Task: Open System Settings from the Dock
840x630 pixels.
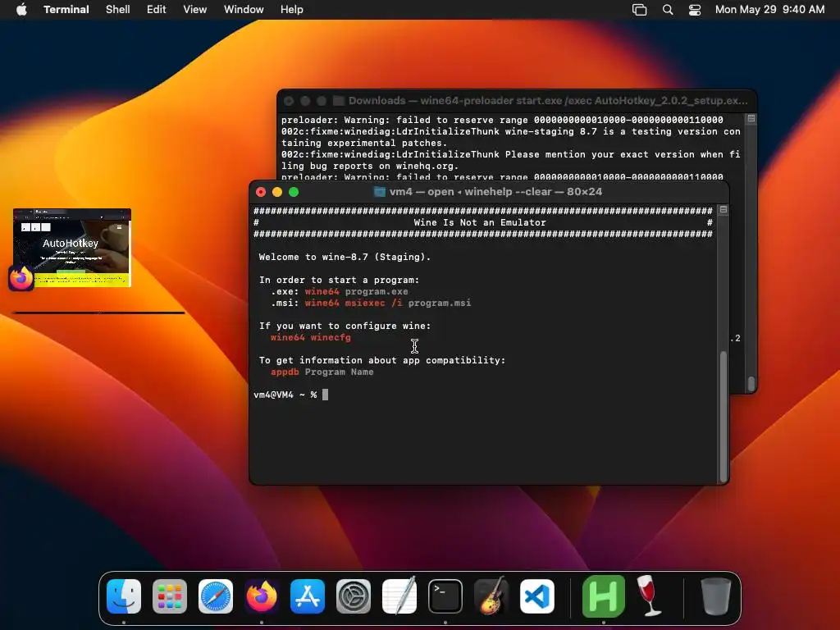Action: coord(354,596)
